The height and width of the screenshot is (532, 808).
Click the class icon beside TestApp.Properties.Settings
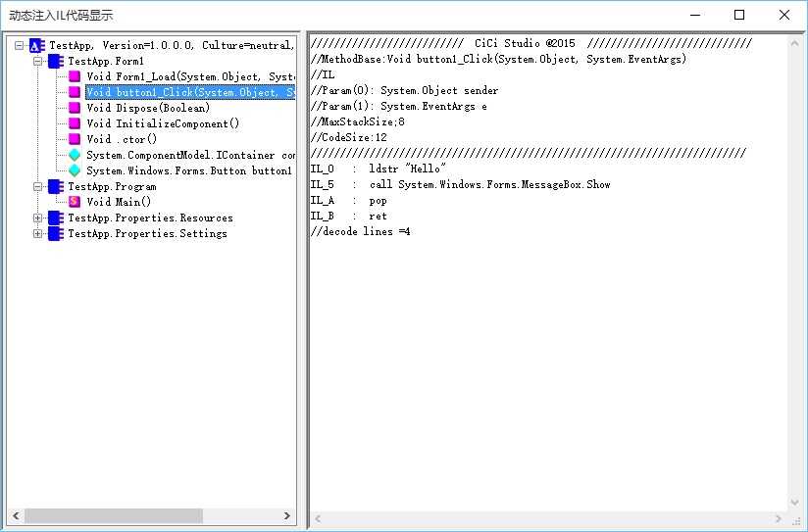[56, 233]
